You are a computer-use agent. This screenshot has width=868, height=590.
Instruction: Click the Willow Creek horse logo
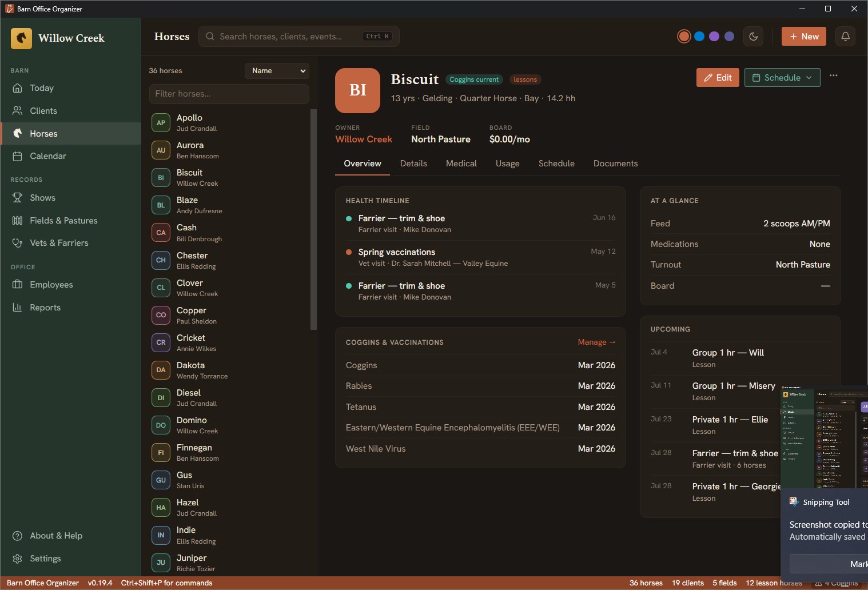tap(21, 38)
